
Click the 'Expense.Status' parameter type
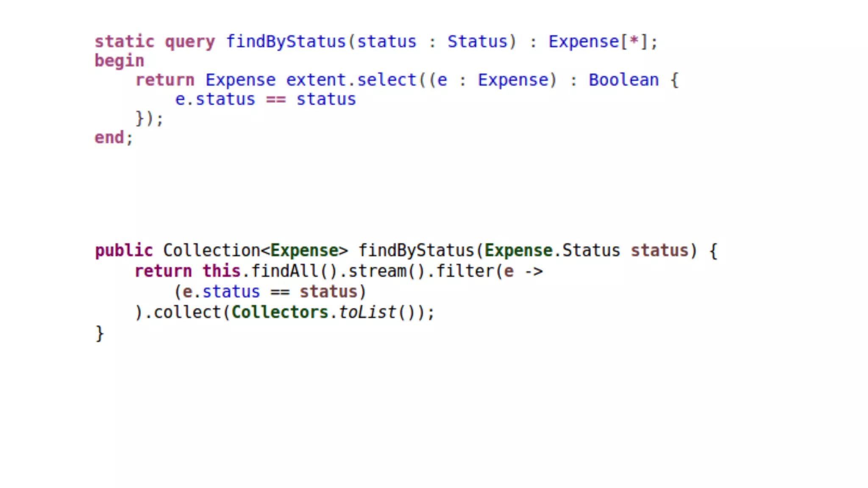[x=552, y=250]
